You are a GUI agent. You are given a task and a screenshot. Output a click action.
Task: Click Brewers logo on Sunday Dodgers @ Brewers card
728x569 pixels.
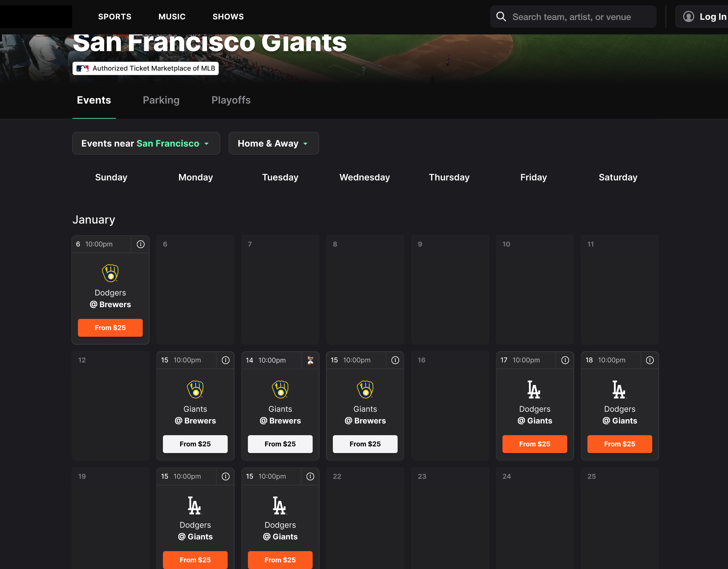coord(110,273)
